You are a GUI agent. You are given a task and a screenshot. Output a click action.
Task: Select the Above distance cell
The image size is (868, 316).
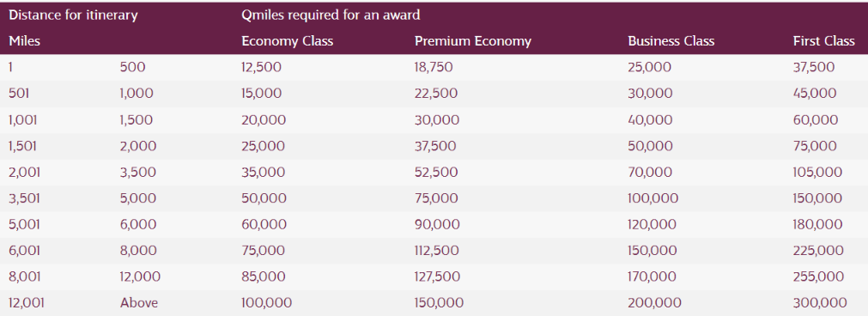point(139,303)
